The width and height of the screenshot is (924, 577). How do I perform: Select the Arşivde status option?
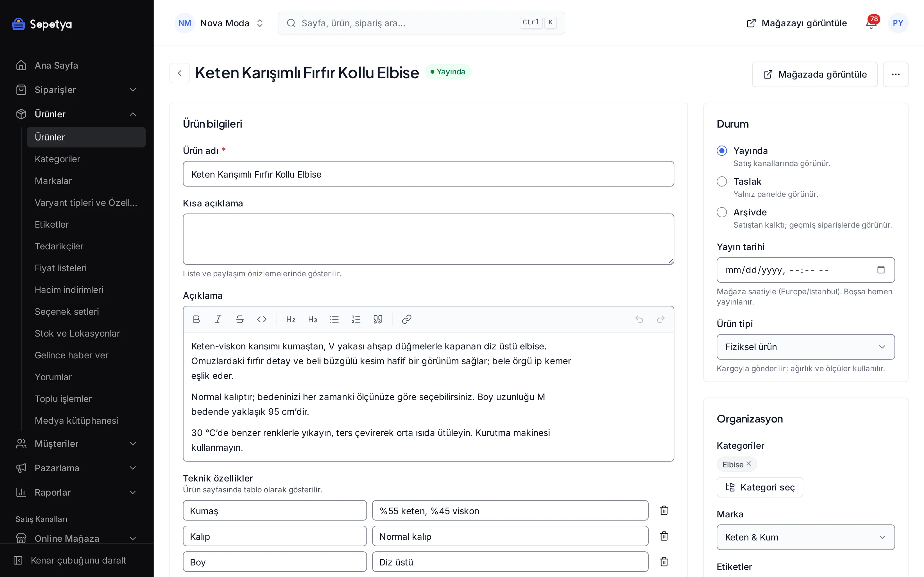coord(722,212)
